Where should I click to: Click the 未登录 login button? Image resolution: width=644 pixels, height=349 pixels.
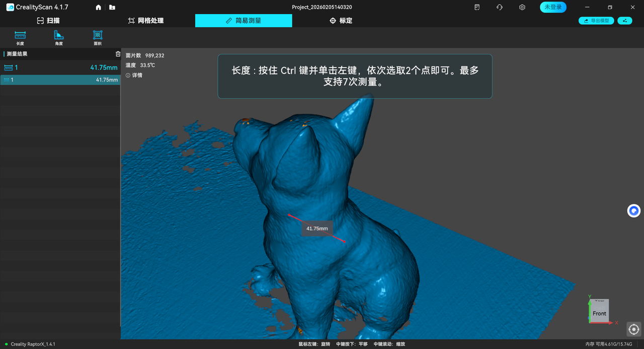pyautogui.click(x=553, y=8)
